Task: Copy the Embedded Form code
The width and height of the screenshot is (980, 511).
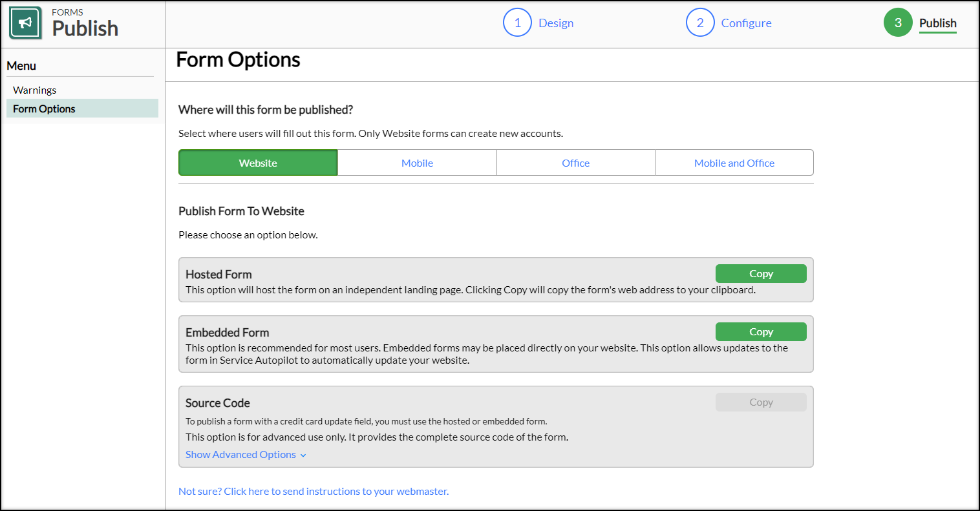Action: pos(760,331)
